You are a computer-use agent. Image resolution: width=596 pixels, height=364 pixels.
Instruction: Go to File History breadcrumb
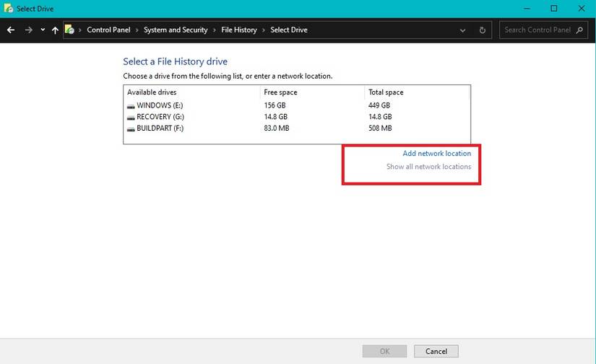239,30
